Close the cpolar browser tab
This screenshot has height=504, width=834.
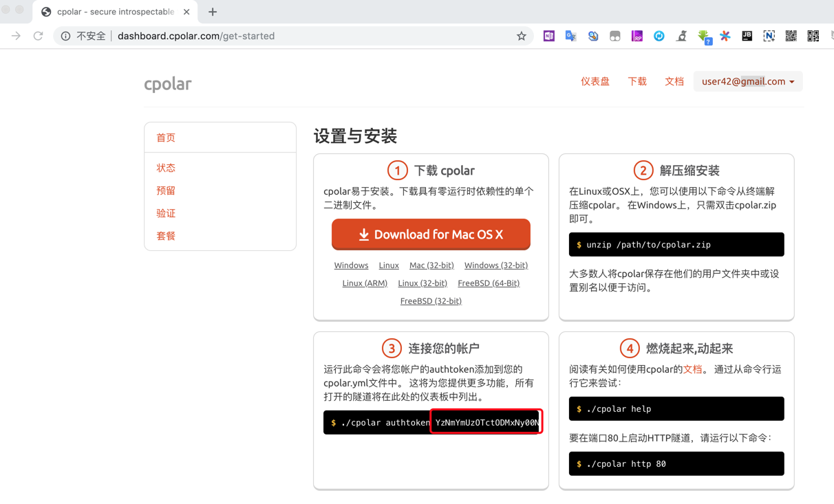[186, 12]
